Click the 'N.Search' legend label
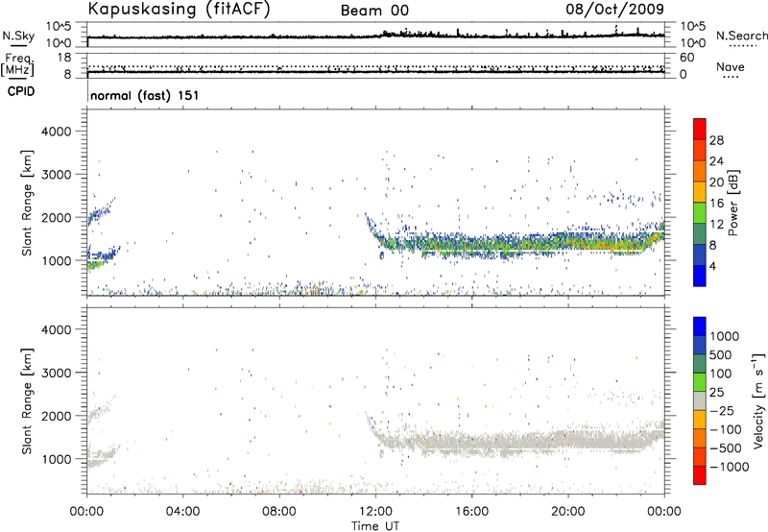 (x=741, y=36)
